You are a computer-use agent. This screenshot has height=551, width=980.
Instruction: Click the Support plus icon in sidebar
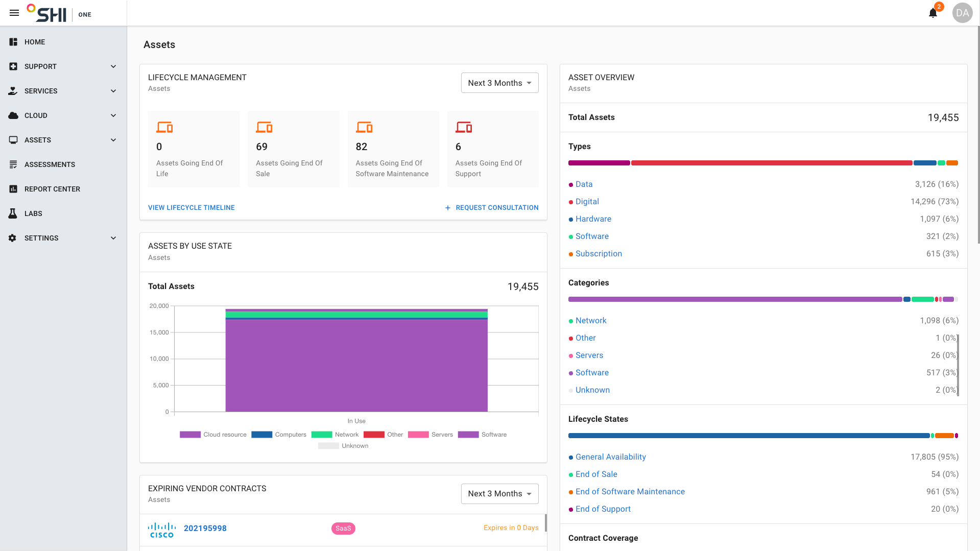coord(13,66)
